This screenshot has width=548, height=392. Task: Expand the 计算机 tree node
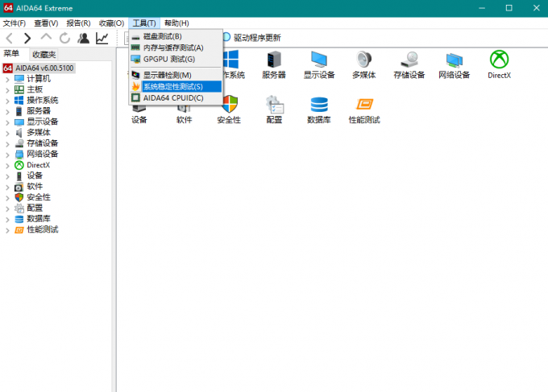coord(7,79)
